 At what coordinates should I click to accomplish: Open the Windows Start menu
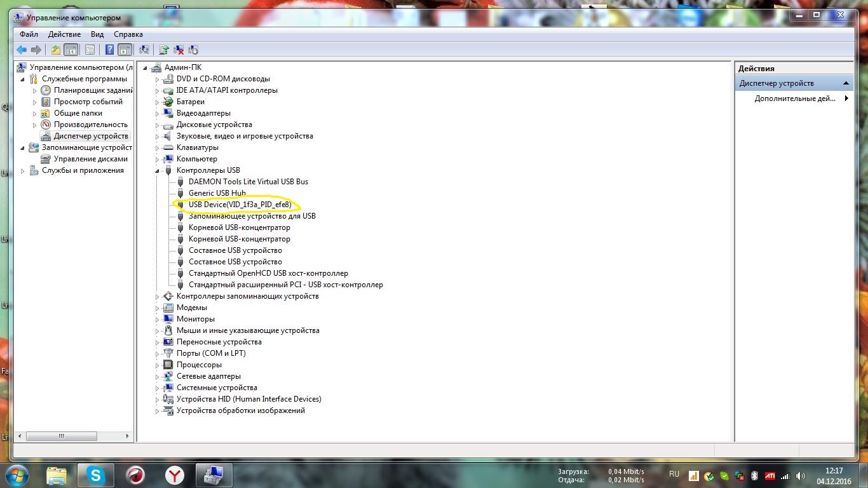tap(17, 475)
